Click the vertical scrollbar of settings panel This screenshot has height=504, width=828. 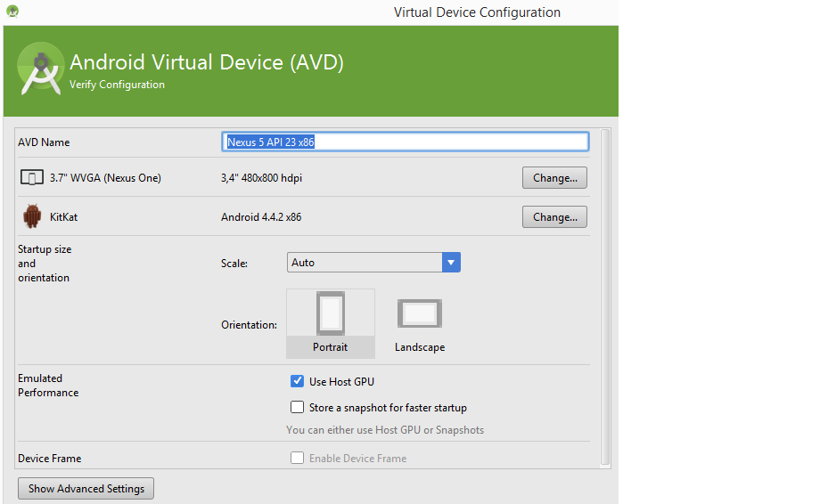(x=605, y=297)
